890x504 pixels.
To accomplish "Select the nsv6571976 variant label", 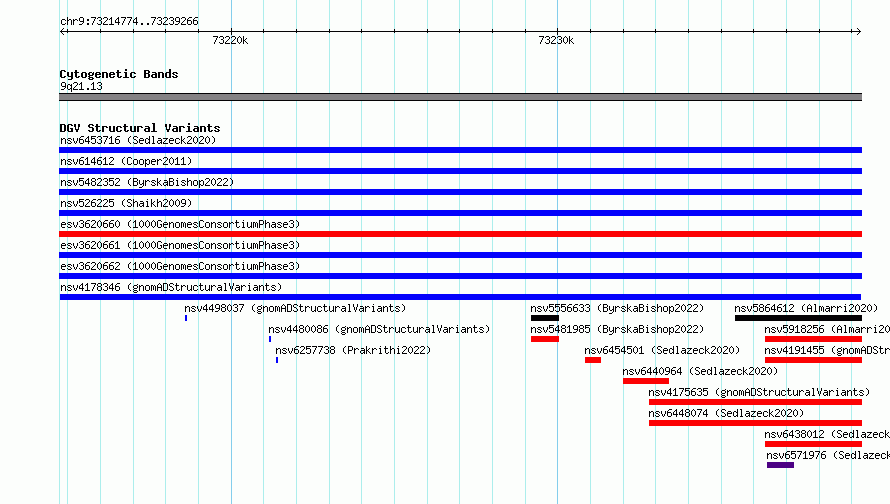I will point(828,455).
